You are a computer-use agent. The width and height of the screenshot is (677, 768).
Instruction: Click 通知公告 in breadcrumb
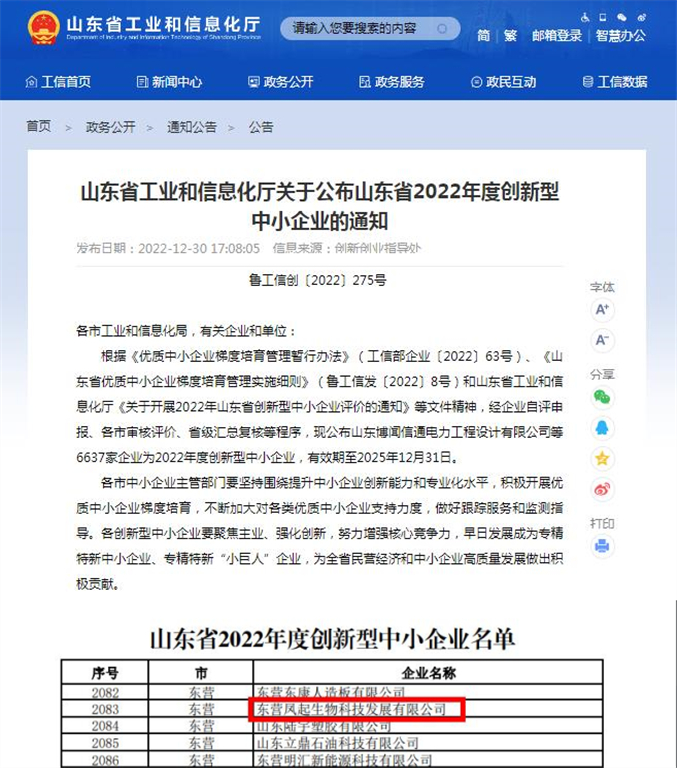pos(192,127)
